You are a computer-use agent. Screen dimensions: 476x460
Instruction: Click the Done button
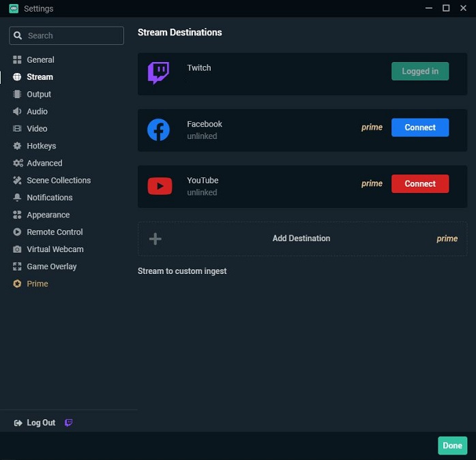(x=452, y=446)
